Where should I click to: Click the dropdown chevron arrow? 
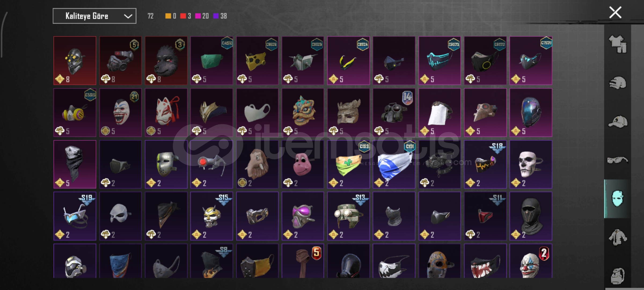coord(128,16)
